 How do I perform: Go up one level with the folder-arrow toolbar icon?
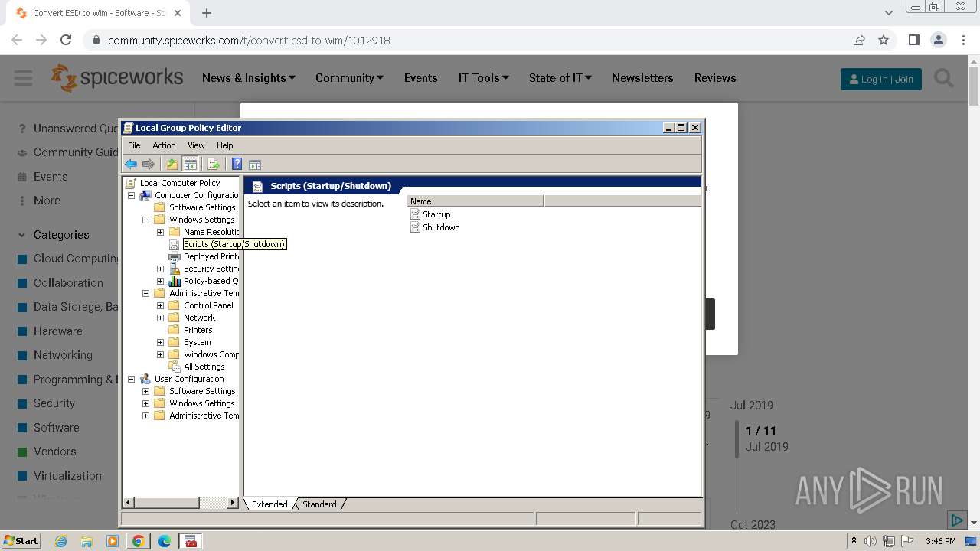tap(172, 165)
